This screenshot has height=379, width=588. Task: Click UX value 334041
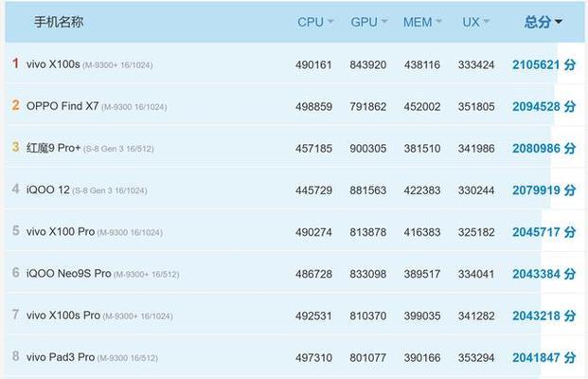click(x=476, y=274)
